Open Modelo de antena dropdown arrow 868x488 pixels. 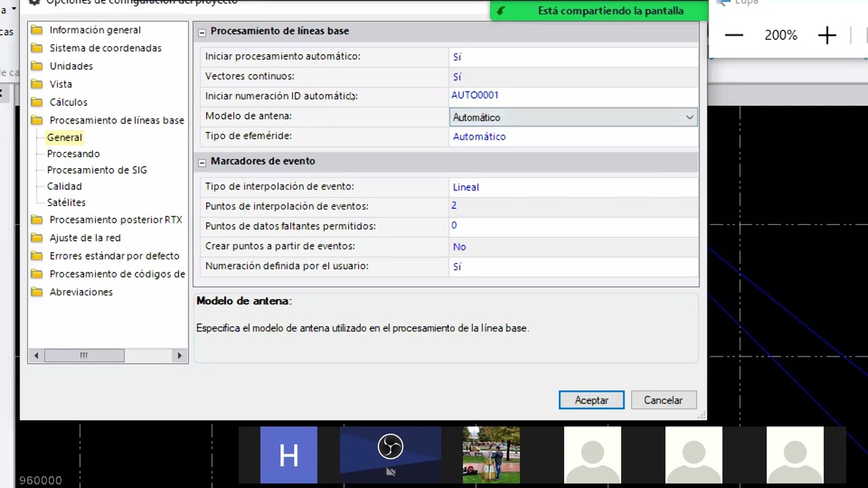click(689, 117)
